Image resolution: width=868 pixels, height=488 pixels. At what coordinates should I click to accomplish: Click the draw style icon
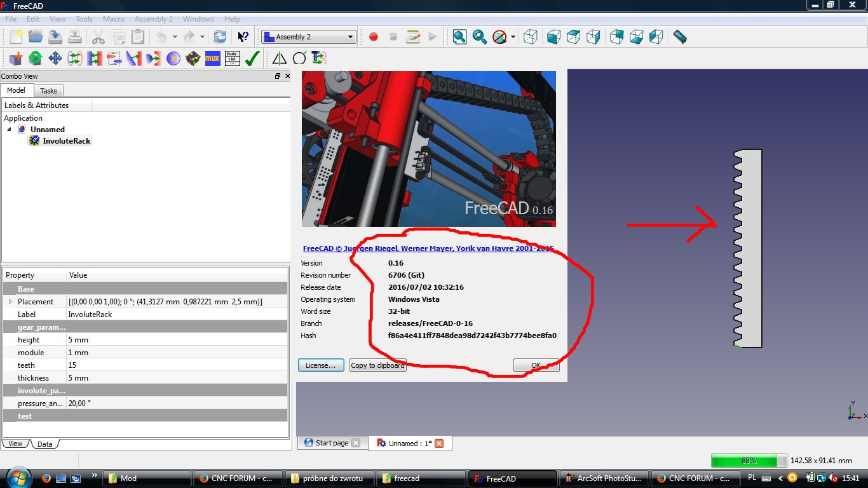click(500, 37)
